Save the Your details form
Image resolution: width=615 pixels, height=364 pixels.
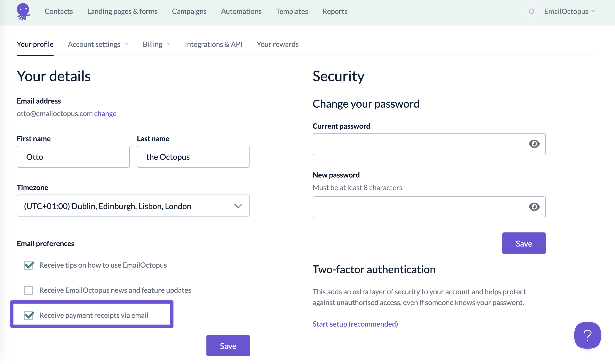point(228,346)
